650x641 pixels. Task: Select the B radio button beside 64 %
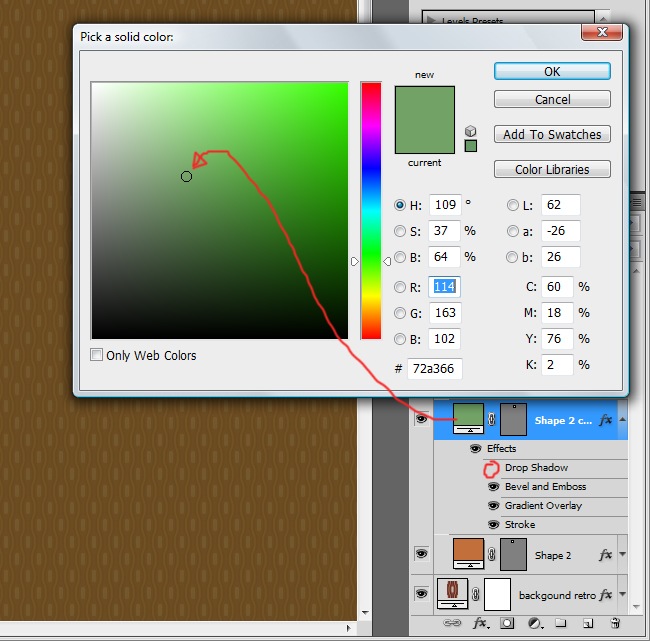pos(400,257)
